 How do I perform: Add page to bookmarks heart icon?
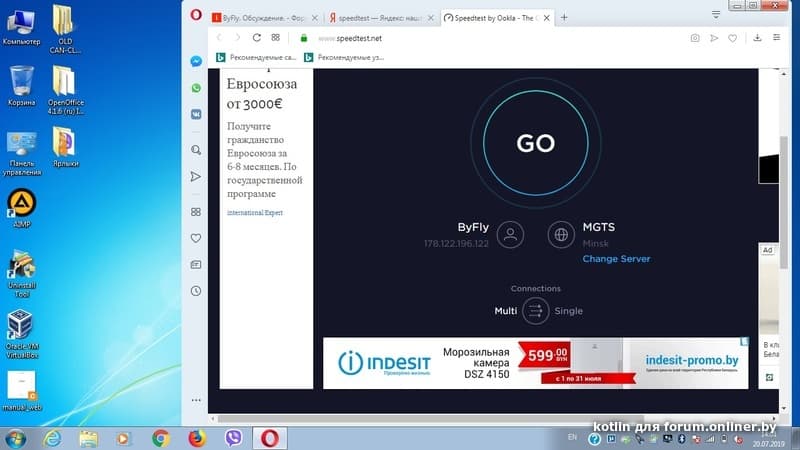(733, 38)
